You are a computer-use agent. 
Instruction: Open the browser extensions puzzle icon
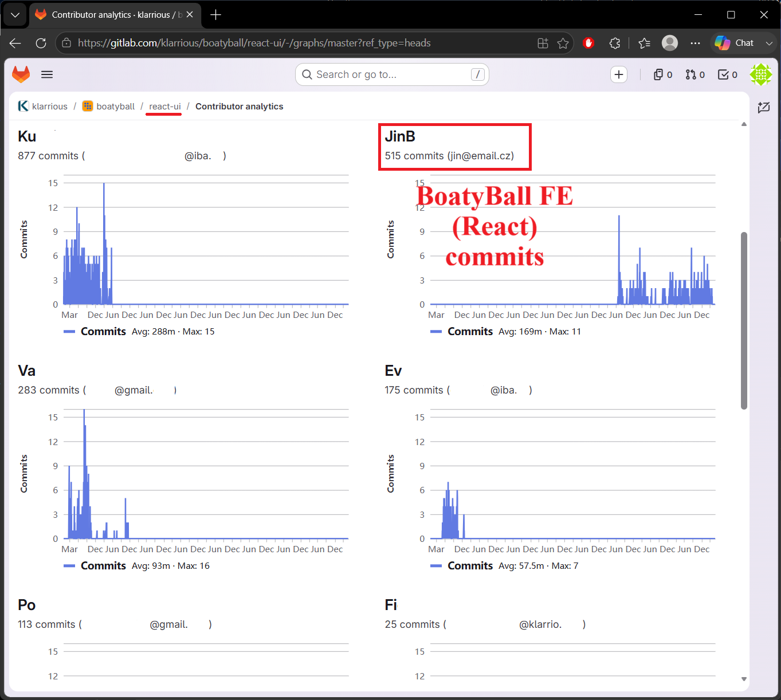tap(615, 43)
